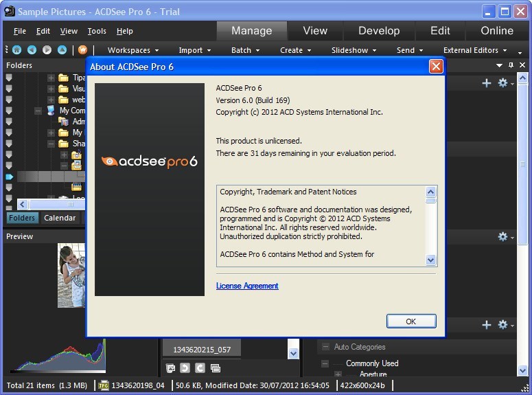This screenshot has height=395, width=532.
Task: Click the 422x600x24b status bar entry
Action: [362, 385]
